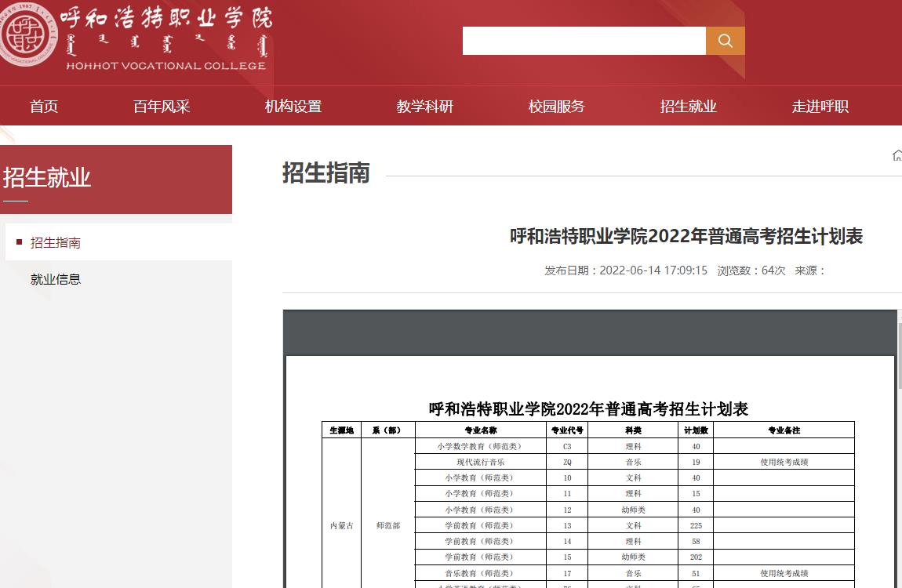This screenshot has height=588, width=902.
Task: Click the orange search magnifier button
Action: coord(725,41)
